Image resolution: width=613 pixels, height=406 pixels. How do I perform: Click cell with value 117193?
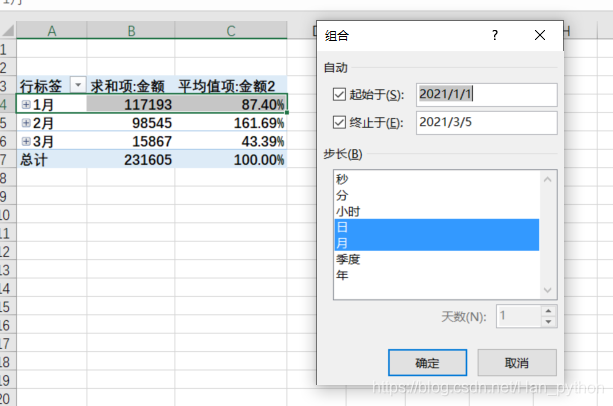(131, 104)
